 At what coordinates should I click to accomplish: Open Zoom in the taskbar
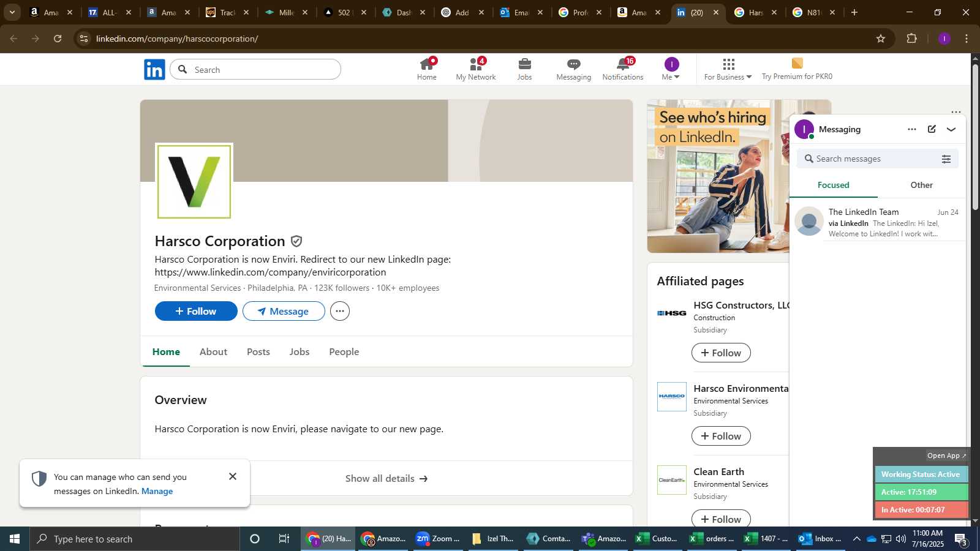pyautogui.click(x=437, y=539)
